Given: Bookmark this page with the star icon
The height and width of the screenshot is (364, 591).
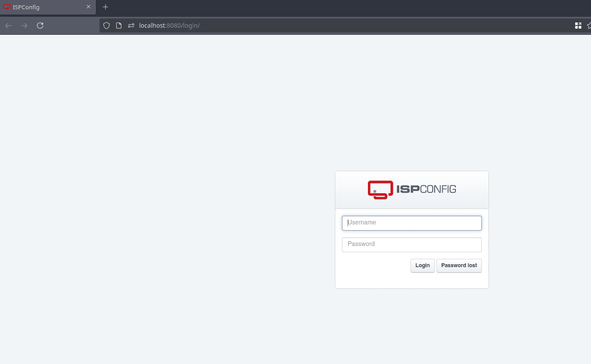Looking at the screenshot, I should (589, 26).
